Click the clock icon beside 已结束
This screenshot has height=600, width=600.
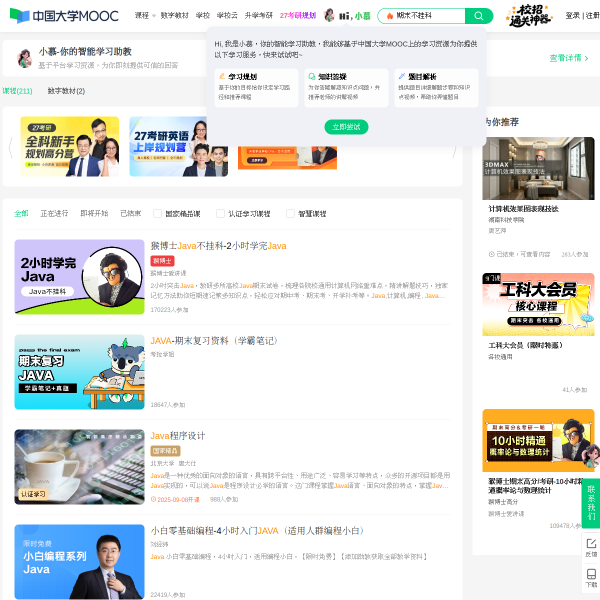point(491,254)
